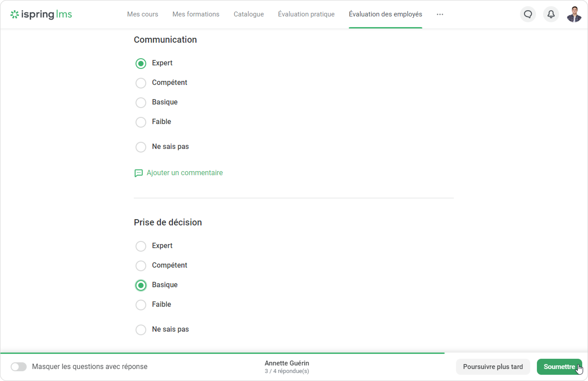This screenshot has width=588, height=381.
Task: Toggle Masquer les questions avec réponse switch
Action: (x=18, y=367)
